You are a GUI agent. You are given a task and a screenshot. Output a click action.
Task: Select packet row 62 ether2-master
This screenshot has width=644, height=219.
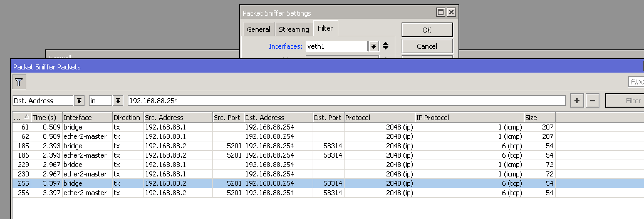pos(328,136)
